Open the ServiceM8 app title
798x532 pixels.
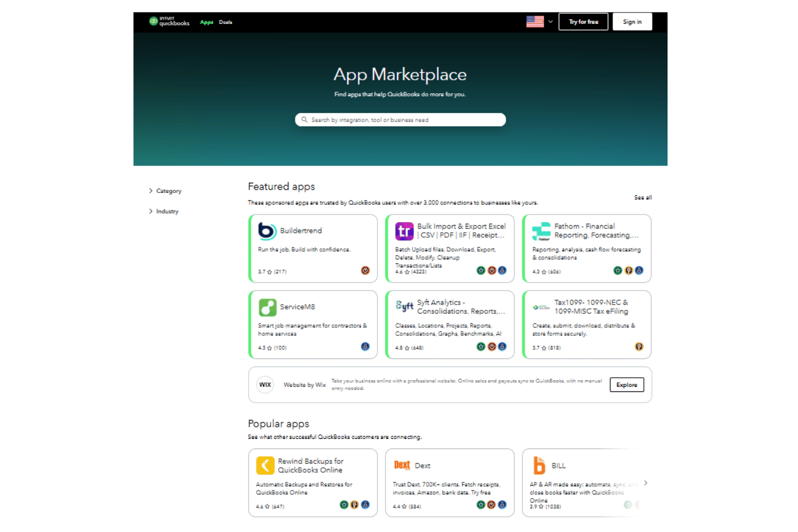(298, 307)
